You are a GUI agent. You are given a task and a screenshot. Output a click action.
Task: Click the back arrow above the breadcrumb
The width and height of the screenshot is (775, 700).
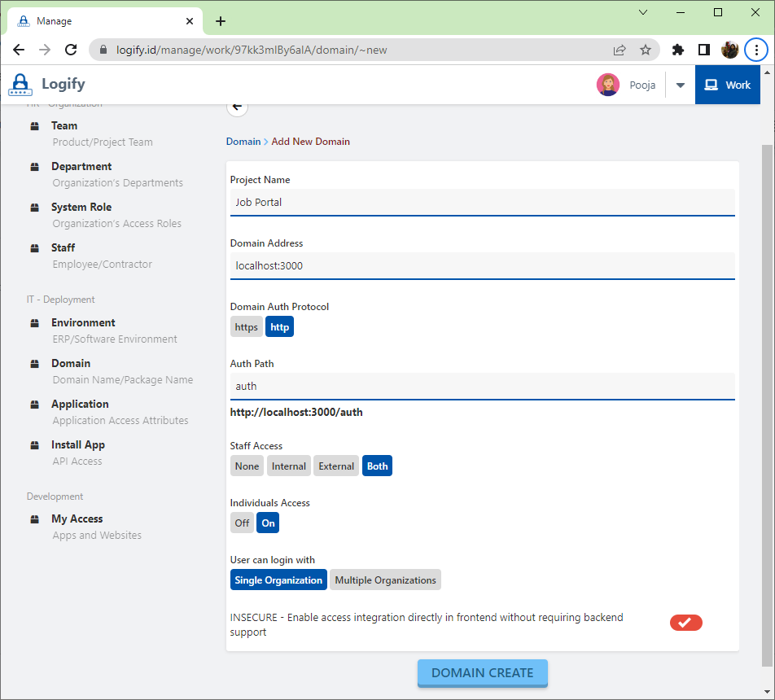[237, 107]
